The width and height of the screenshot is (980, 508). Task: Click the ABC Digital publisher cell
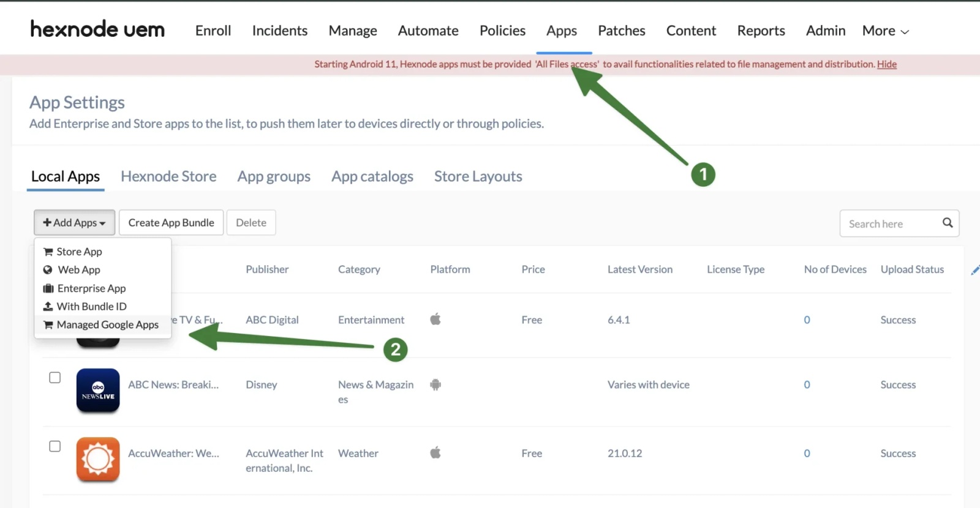[x=272, y=319]
